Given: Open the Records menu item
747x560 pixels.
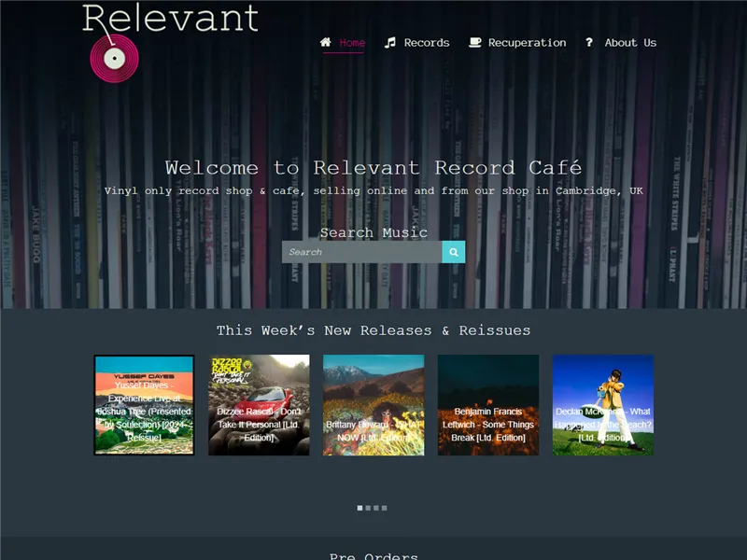Looking at the screenshot, I should 427,43.
